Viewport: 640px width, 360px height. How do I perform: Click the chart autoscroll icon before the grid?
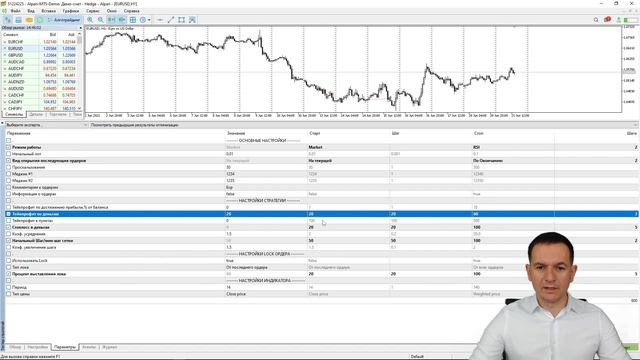pyautogui.click(x=122, y=20)
